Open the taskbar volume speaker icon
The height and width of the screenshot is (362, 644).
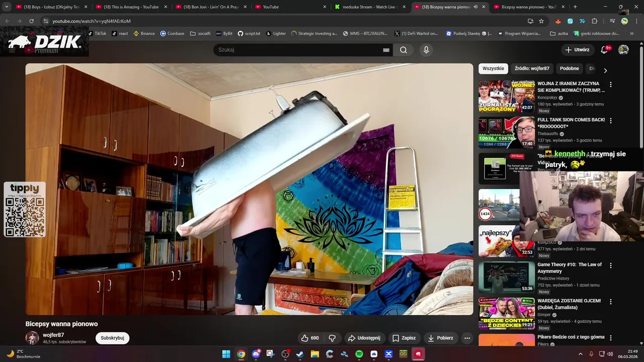pyautogui.click(x=610, y=354)
